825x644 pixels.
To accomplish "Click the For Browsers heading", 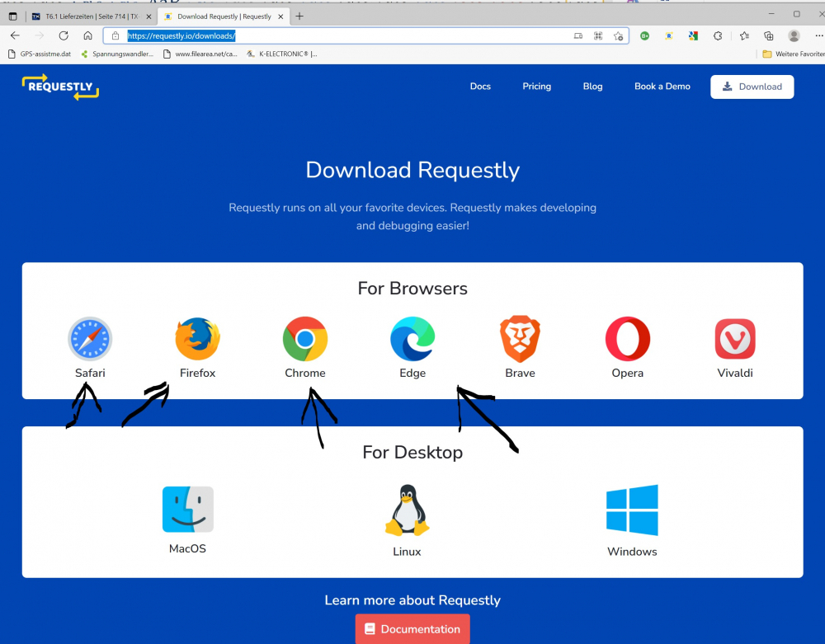I will point(412,288).
